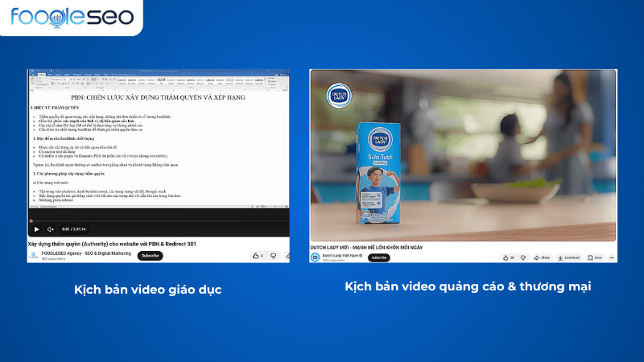This screenshot has width=644, height=362.
Task: Click the 0:01 / 2:41:14 timestamp
Action: click(73, 229)
